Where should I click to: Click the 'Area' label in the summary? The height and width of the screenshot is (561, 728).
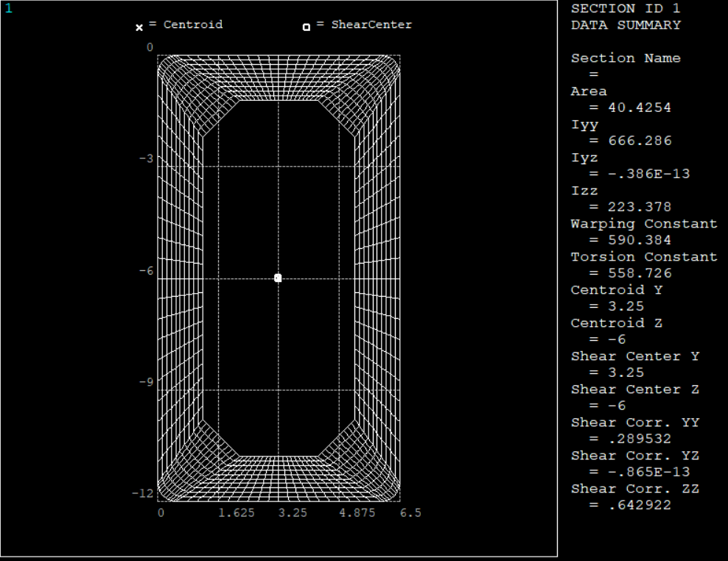(x=589, y=91)
